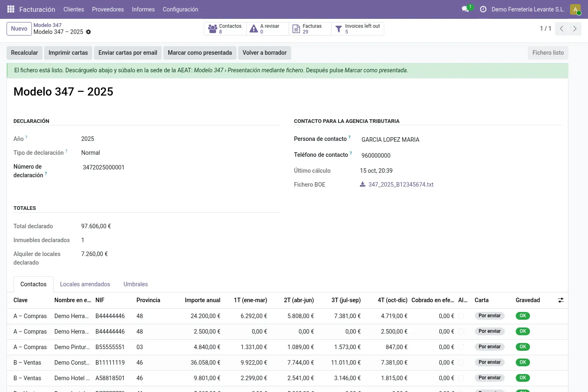The height and width of the screenshot is (392, 588).
Task: Click Marcar como presentada button
Action: pyautogui.click(x=200, y=53)
